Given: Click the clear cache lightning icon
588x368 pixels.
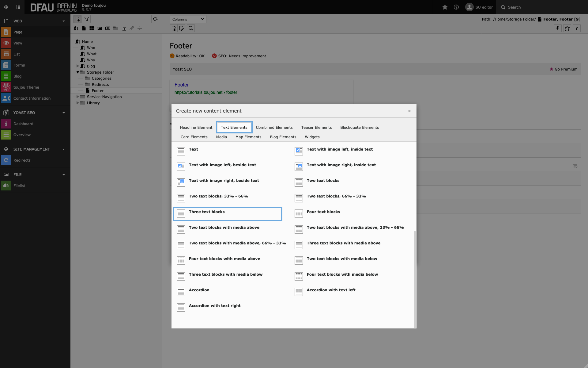Looking at the screenshot, I should tap(558, 28).
